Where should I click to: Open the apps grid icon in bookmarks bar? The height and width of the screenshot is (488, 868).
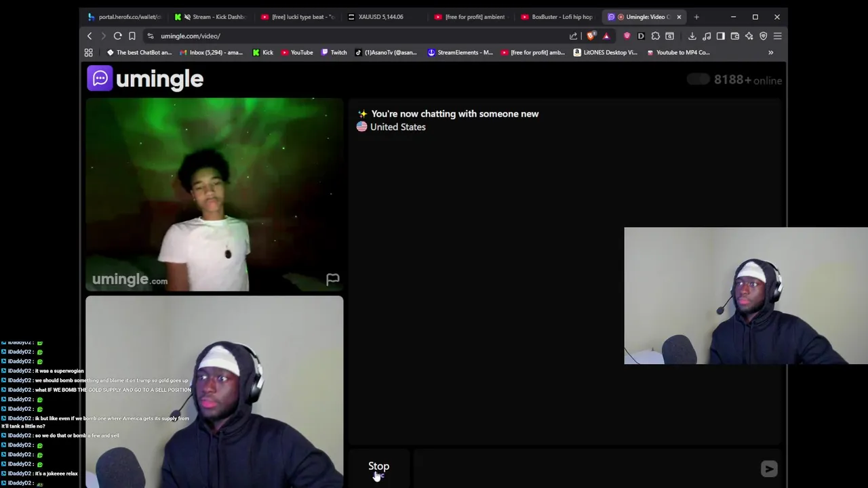pyautogui.click(x=89, y=52)
